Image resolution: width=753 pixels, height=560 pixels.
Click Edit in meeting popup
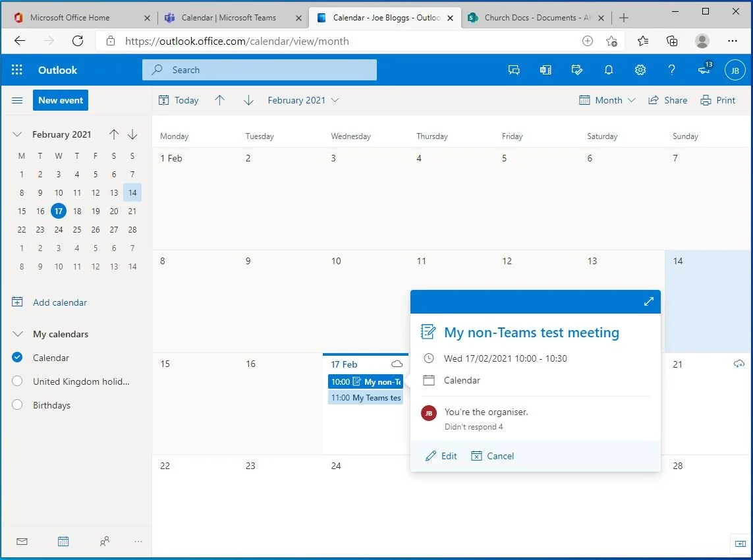(441, 456)
